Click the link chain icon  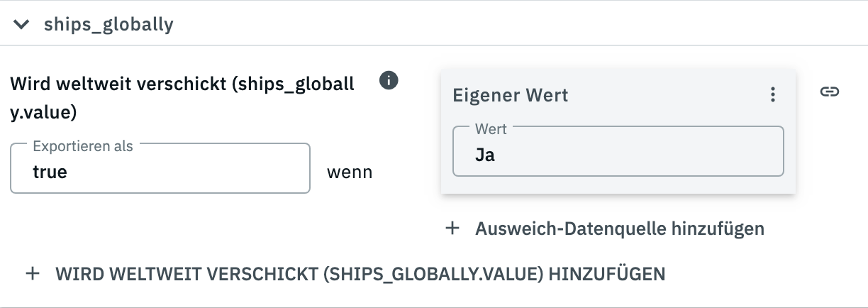829,91
